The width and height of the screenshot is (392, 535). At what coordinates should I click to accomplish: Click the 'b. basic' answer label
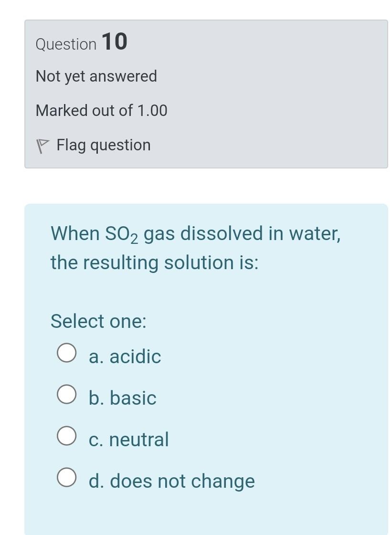point(122,398)
